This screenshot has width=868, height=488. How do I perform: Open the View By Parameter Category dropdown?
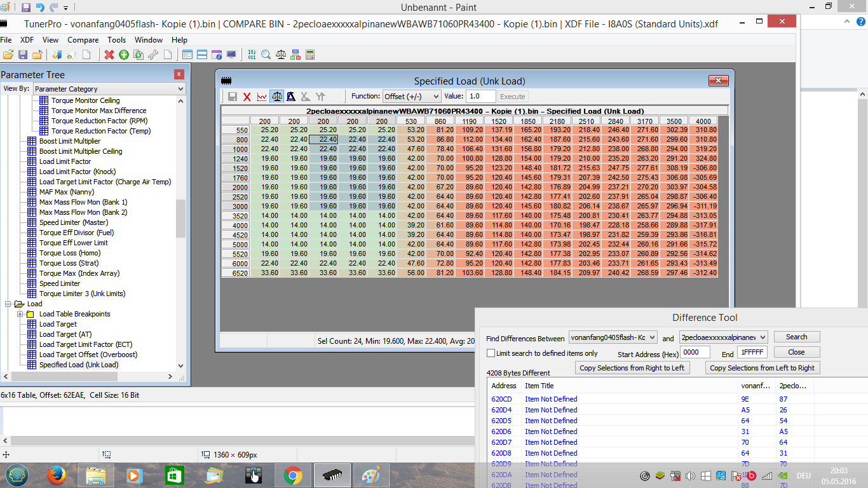pyautogui.click(x=109, y=89)
